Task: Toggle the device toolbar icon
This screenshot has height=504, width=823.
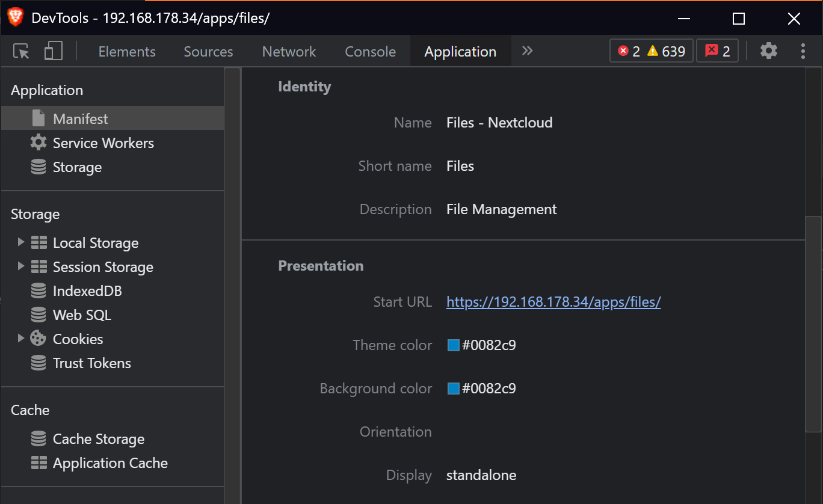Action: [x=54, y=51]
